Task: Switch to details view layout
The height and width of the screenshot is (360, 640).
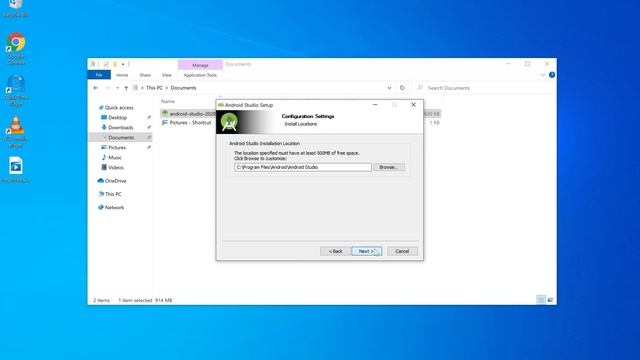Action: pyautogui.click(x=541, y=300)
